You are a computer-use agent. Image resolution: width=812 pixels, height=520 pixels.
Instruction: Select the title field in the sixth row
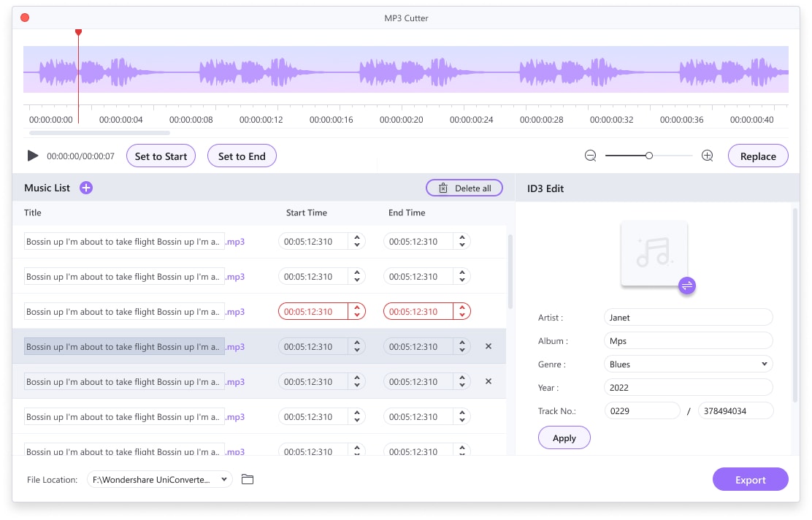[124, 417]
